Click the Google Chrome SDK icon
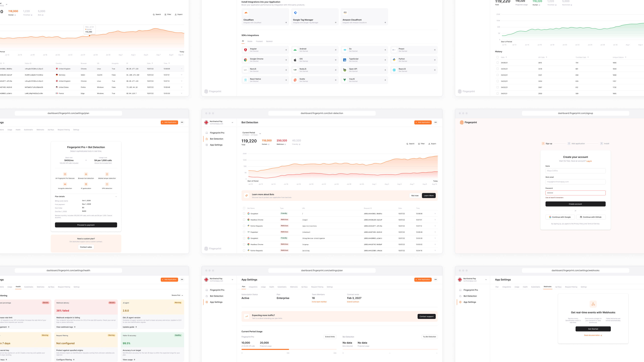 coord(246,60)
